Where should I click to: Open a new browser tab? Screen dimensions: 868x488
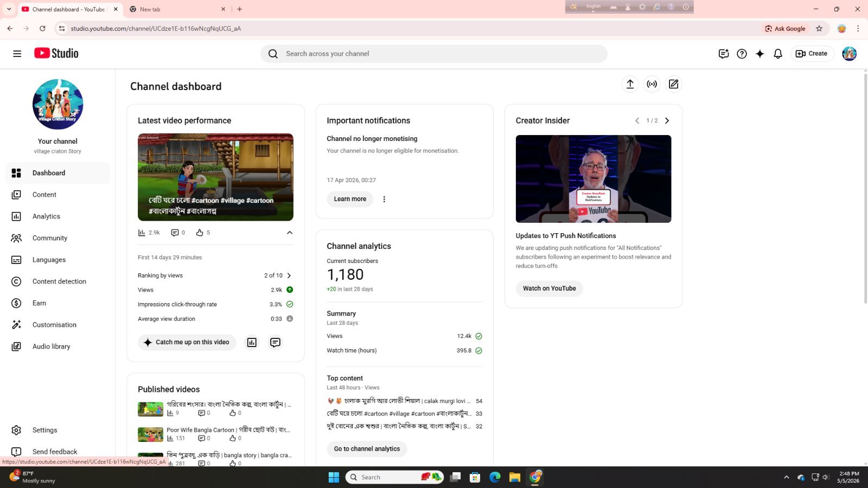click(x=240, y=9)
